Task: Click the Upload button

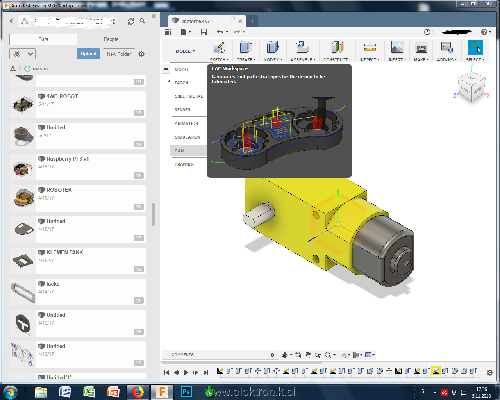Action: click(x=88, y=54)
